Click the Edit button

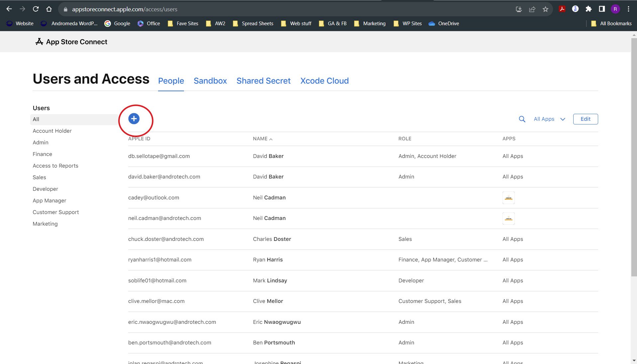[x=586, y=119]
